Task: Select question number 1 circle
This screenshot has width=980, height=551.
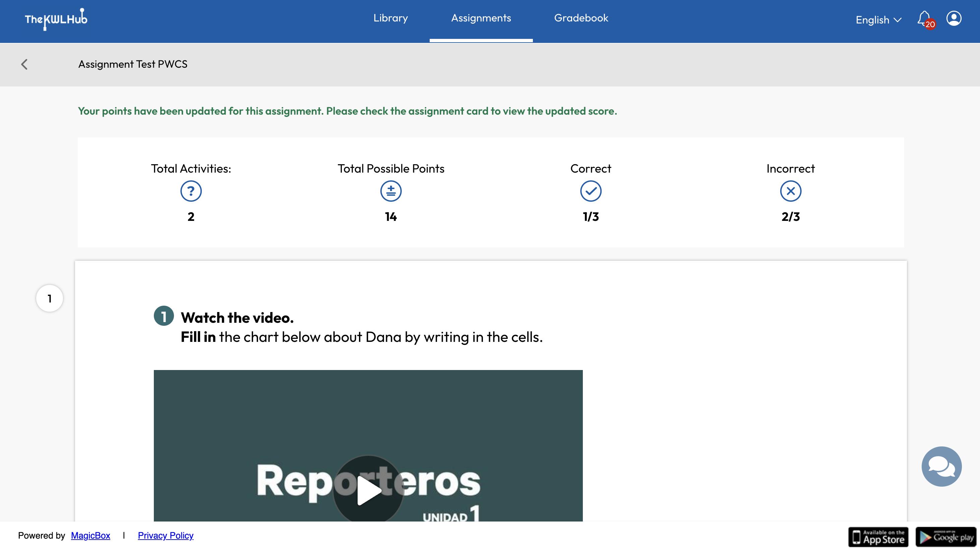Action: click(x=50, y=298)
